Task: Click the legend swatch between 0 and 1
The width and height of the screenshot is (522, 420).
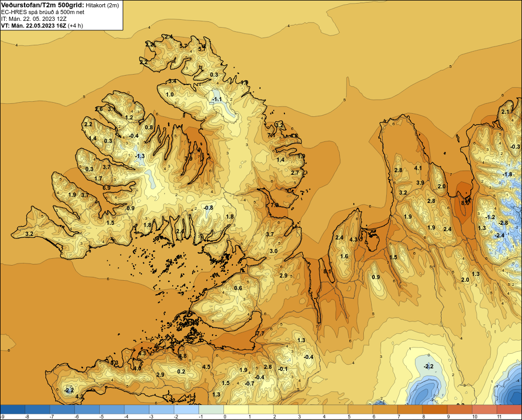Action: (x=236, y=410)
